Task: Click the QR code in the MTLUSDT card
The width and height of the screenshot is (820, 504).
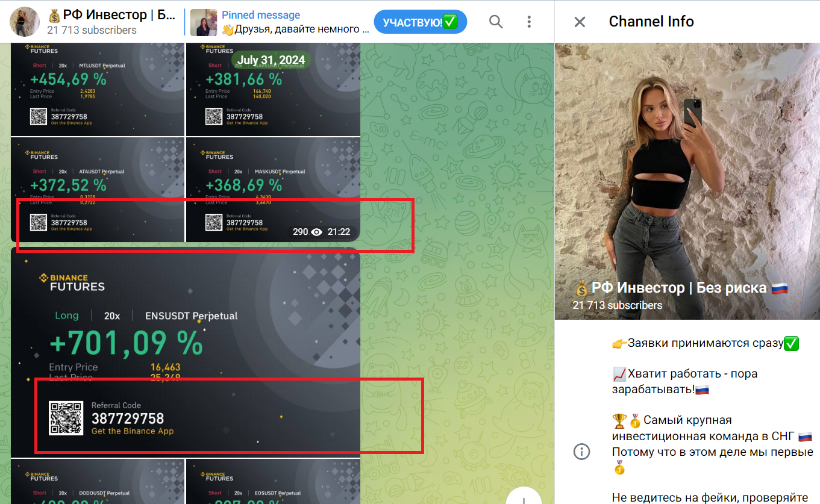Action: coord(38,116)
